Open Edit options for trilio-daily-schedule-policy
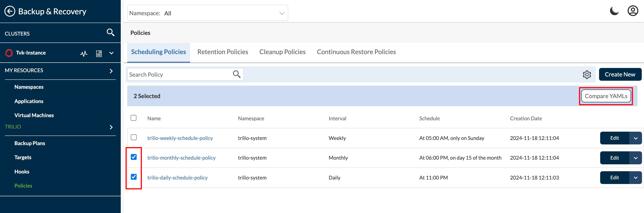 pos(636,177)
